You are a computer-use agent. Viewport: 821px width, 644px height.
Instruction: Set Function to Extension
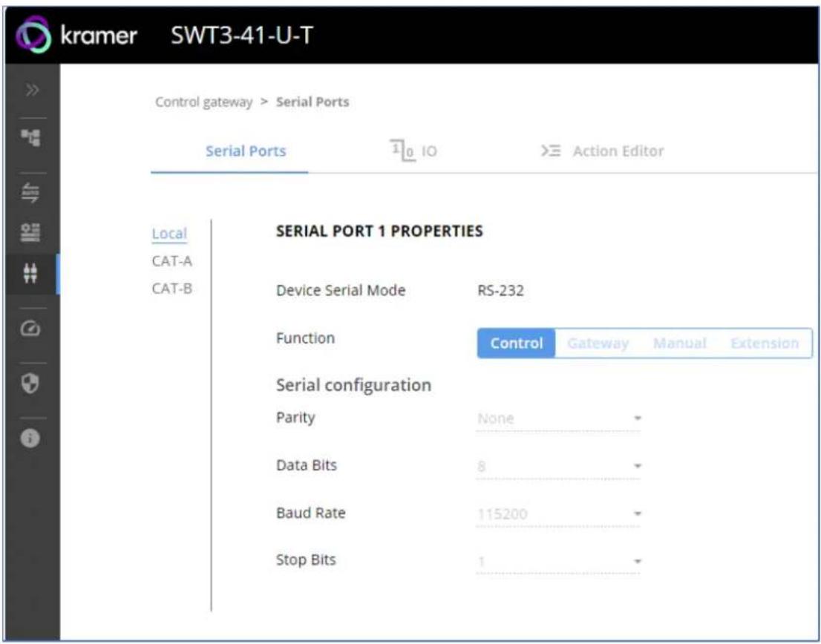point(765,344)
